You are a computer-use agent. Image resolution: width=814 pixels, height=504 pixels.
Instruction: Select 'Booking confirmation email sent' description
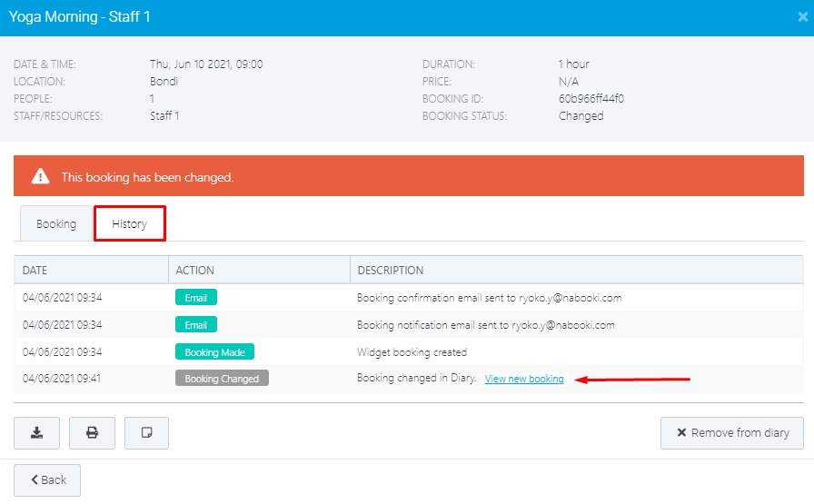point(489,298)
